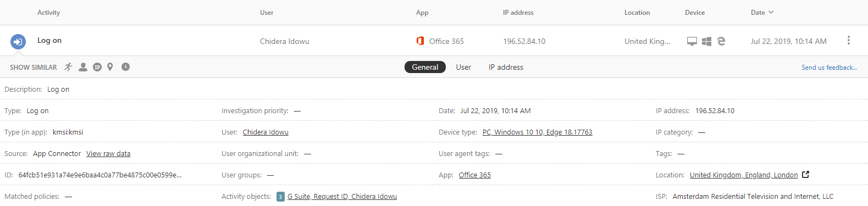Viewport: 868px width, 206px height.
Task: Switch to the IP address tab
Action: pos(506,67)
